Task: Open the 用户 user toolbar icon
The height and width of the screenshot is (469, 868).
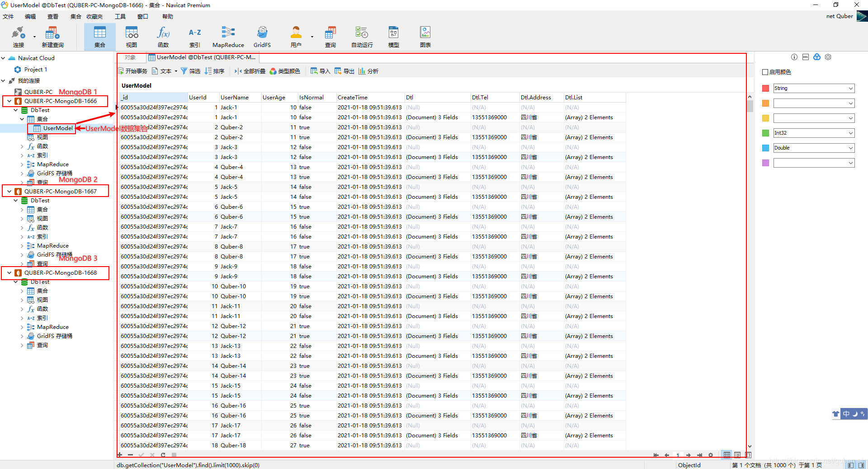Action: tap(296, 37)
